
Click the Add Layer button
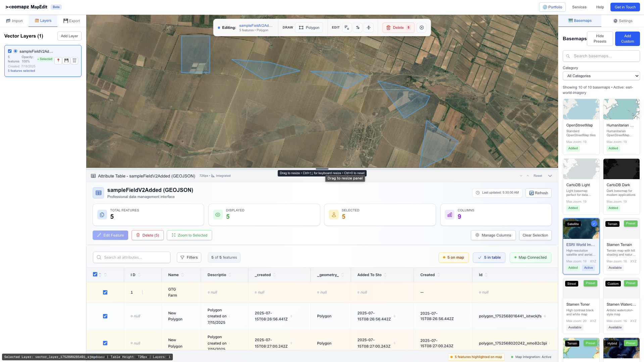(x=69, y=36)
